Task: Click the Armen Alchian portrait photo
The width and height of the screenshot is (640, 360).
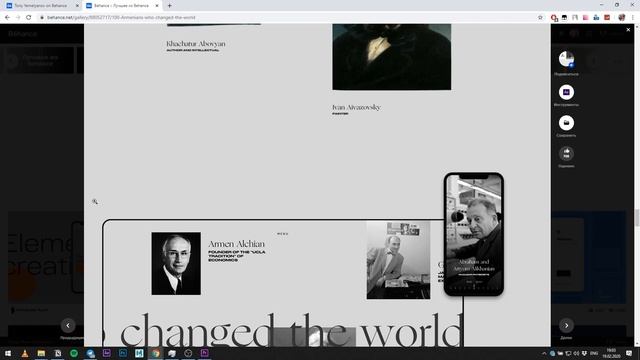Action: pos(176,263)
